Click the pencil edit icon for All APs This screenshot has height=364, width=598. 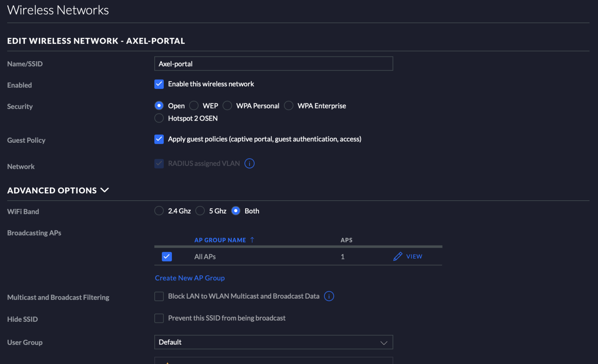click(398, 256)
